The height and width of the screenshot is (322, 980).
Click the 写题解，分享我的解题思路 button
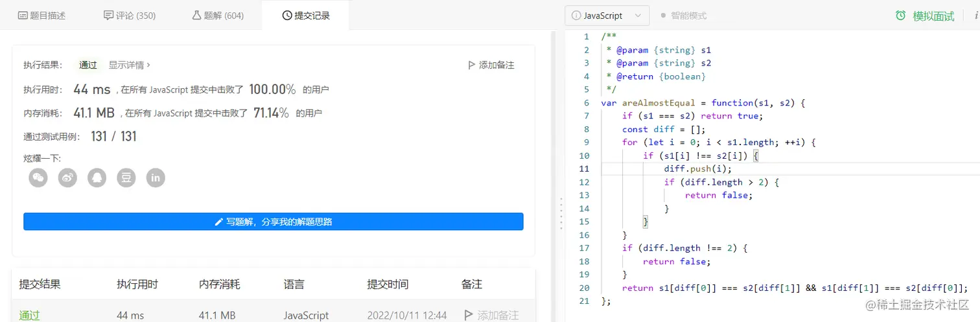[273, 222]
